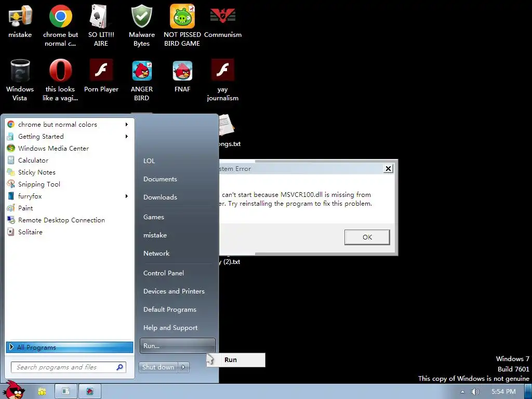Switch to first running taskbar window button

pyautogui.click(x=66, y=392)
